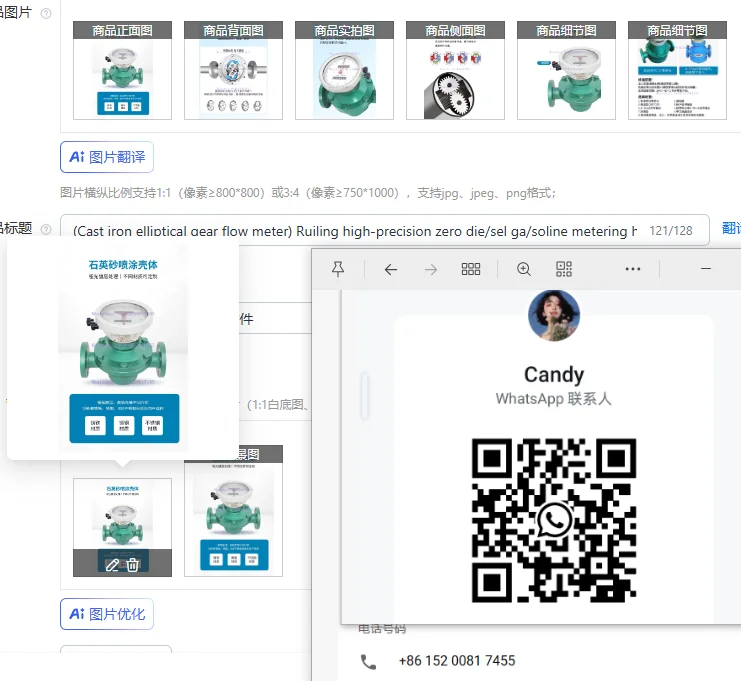The width and height of the screenshot is (741, 681).
Task: Click the phone icon beside +86 number
Action: point(368,662)
